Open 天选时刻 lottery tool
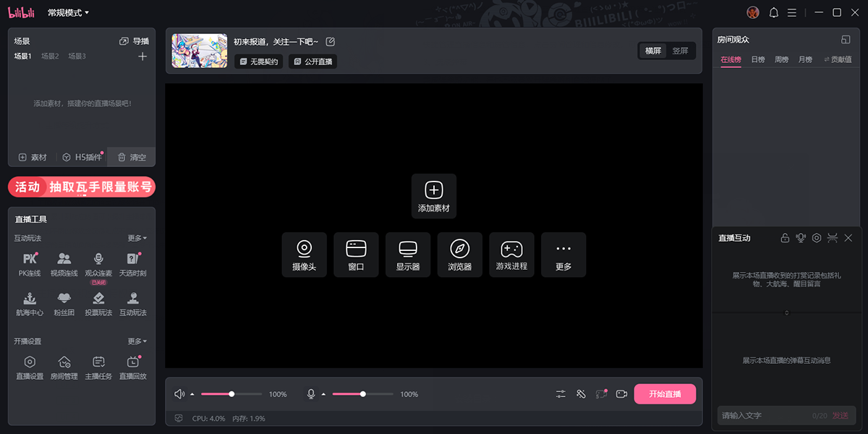This screenshot has height=434, width=868. pyautogui.click(x=133, y=264)
